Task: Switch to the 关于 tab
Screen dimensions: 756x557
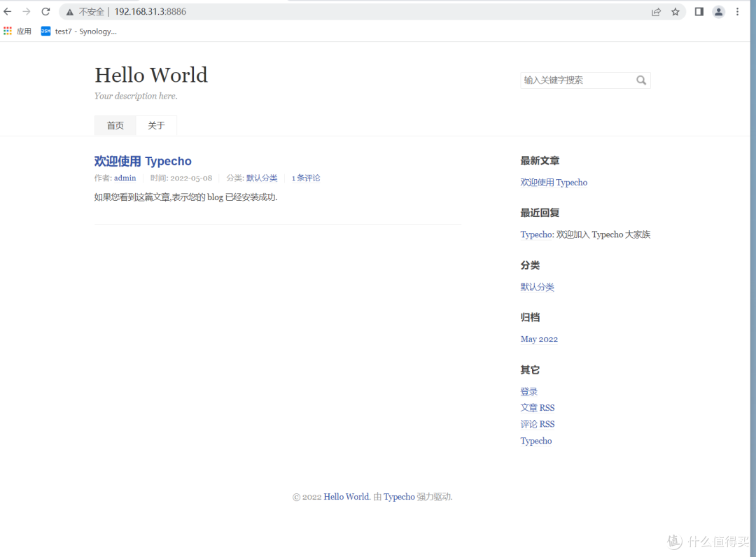Action: 156,125
